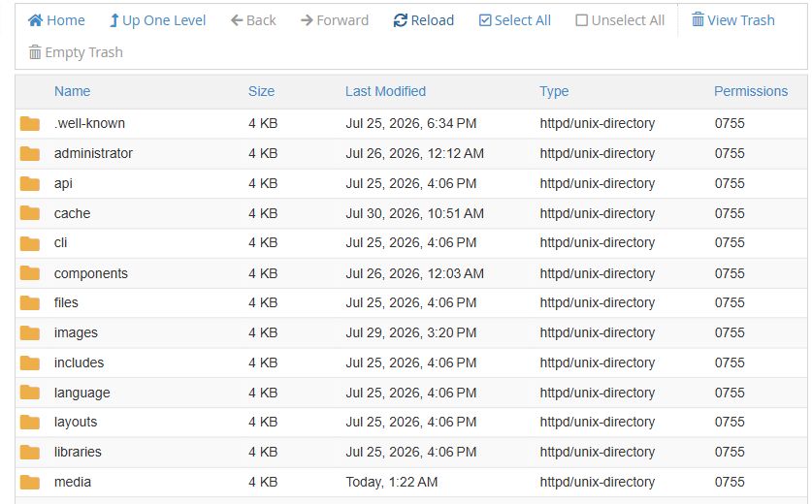The image size is (812, 504).
Task: Select the layouts folder name
Action: click(76, 423)
